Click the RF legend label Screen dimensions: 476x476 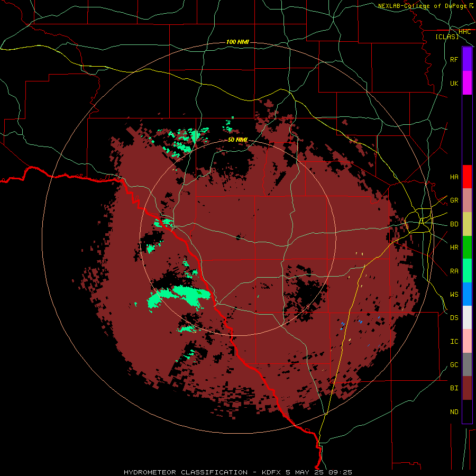pos(454,59)
